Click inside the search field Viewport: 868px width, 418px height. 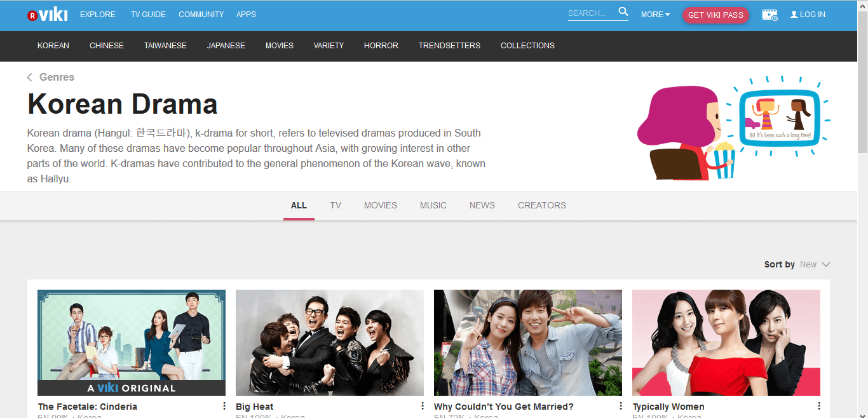591,13
